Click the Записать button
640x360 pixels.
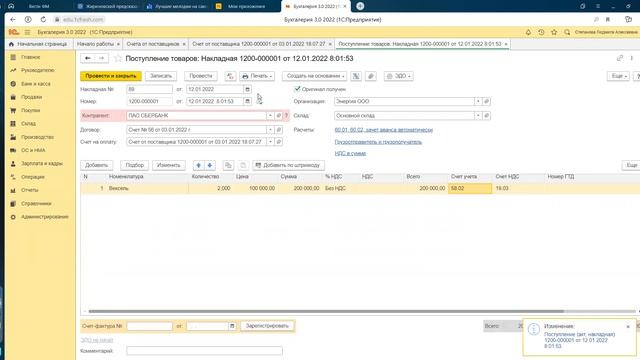pyautogui.click(x=161, y=76)
